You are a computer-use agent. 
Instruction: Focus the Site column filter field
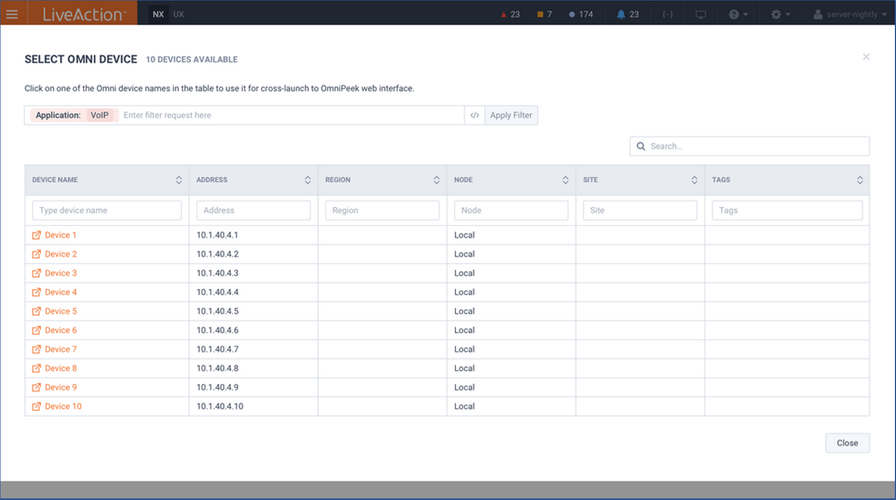[640, 210]
